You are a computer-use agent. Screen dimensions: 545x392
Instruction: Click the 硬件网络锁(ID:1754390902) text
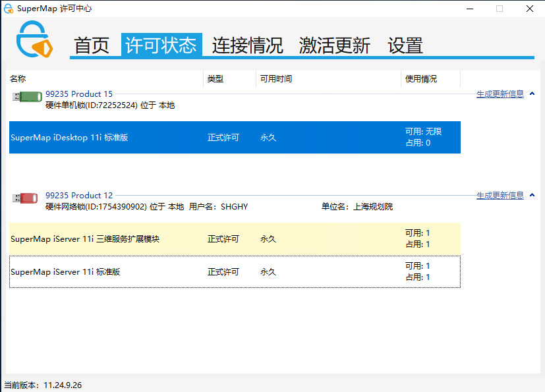pos(96,207)
